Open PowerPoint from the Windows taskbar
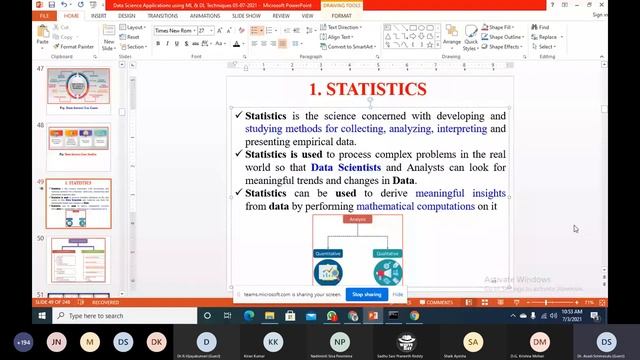640x360 pixels. tap(373, 316)
